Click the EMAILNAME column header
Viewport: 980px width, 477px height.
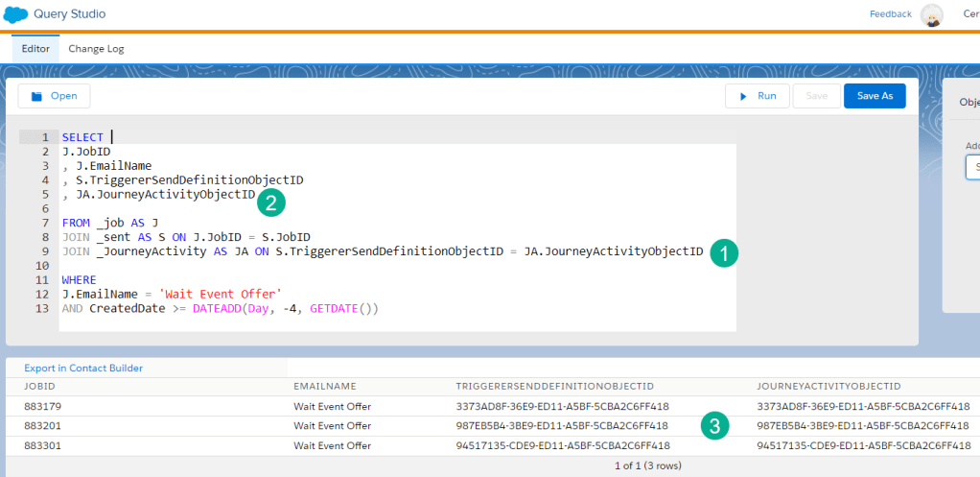322,386
